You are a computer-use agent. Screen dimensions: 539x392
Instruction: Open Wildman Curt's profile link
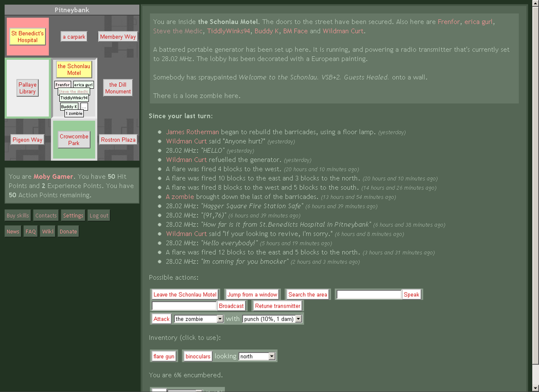(x=343, y=31)
